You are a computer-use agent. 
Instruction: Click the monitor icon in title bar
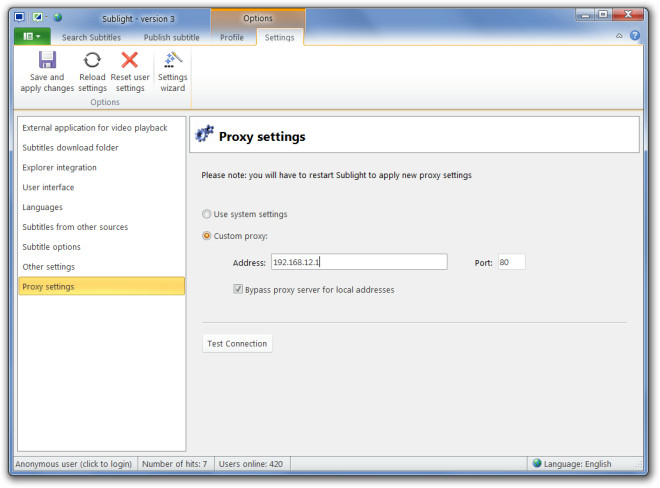(x=19, y=17)
